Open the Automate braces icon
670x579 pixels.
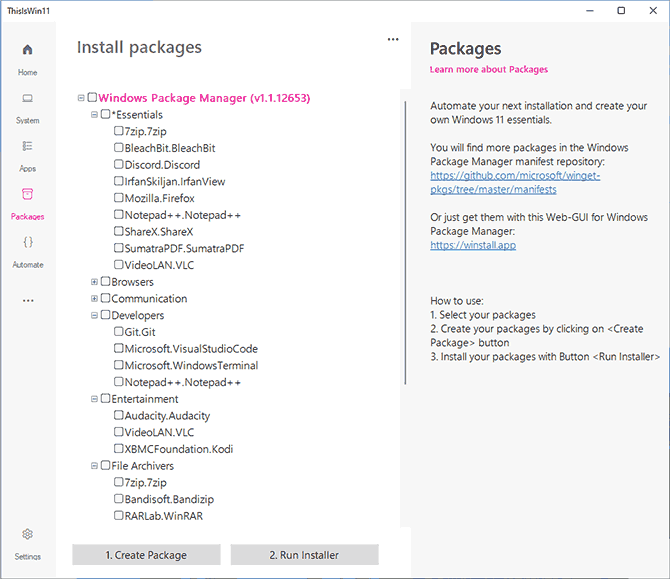27,242
